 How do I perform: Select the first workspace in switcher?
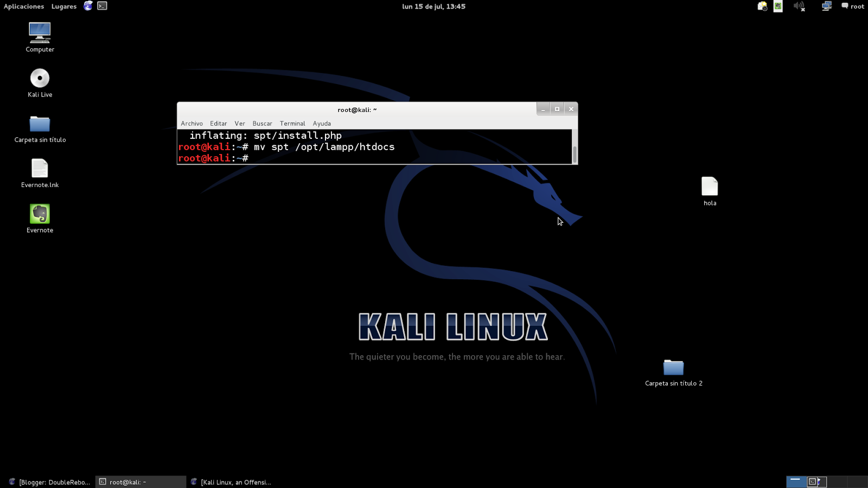point(796,481)
